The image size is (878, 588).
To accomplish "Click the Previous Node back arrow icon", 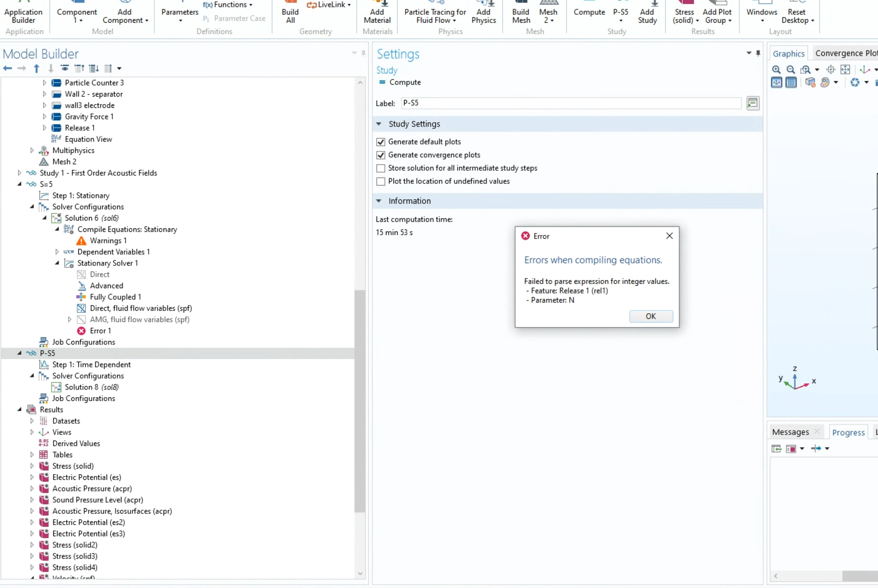I will [8, 68].
